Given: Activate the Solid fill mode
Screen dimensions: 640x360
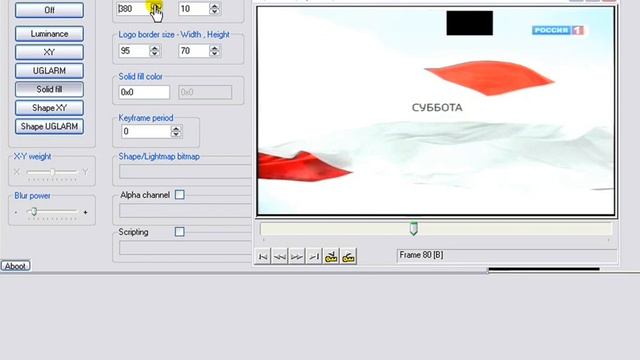Looking at the screenshot, I should (49, 89).
